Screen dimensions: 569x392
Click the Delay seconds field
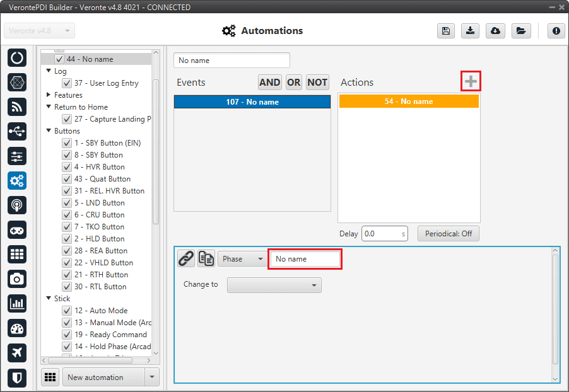[x=385, y=234]
